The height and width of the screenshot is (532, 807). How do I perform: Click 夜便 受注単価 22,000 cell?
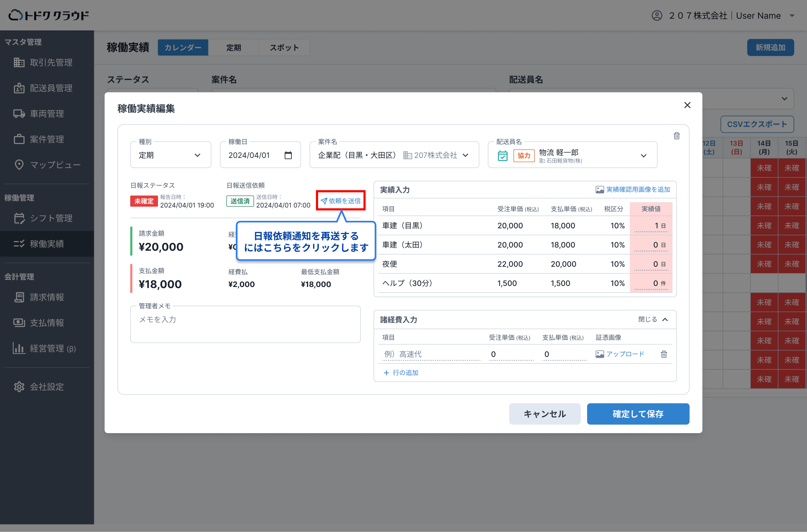click(510, 264)
